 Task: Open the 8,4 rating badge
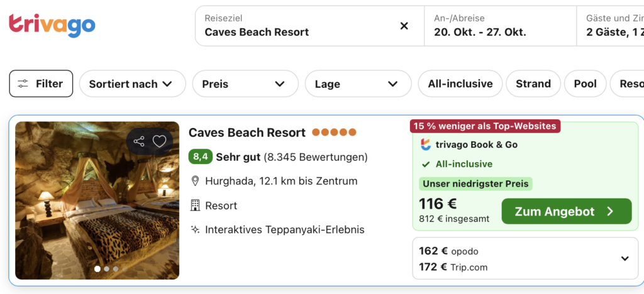pos(201,157)
